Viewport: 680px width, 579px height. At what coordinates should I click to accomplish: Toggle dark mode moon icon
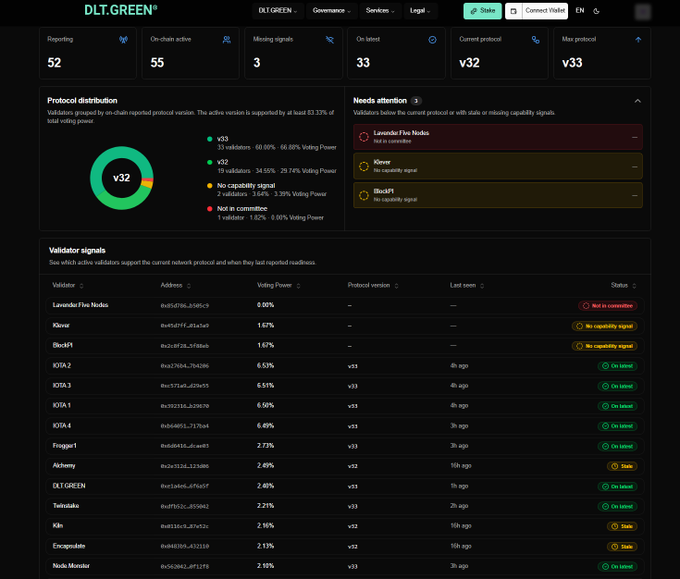click(596, 11)
